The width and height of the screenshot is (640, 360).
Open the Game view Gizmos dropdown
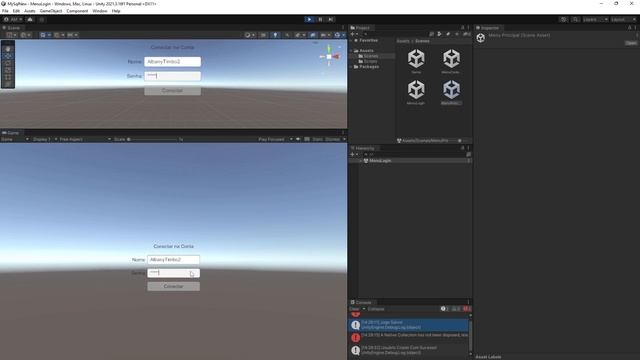point(335,139)
